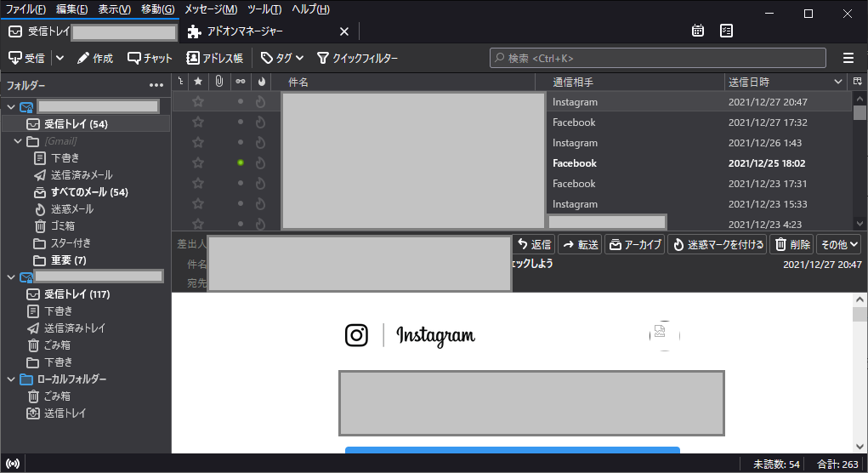Open the ツール(T) menu
Image resolution: width=868 pixels, height=473 pixels.
coord(264,9)
